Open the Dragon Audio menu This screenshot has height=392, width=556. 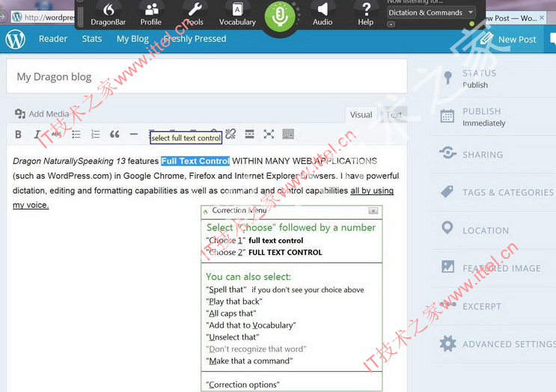point(323,14)
